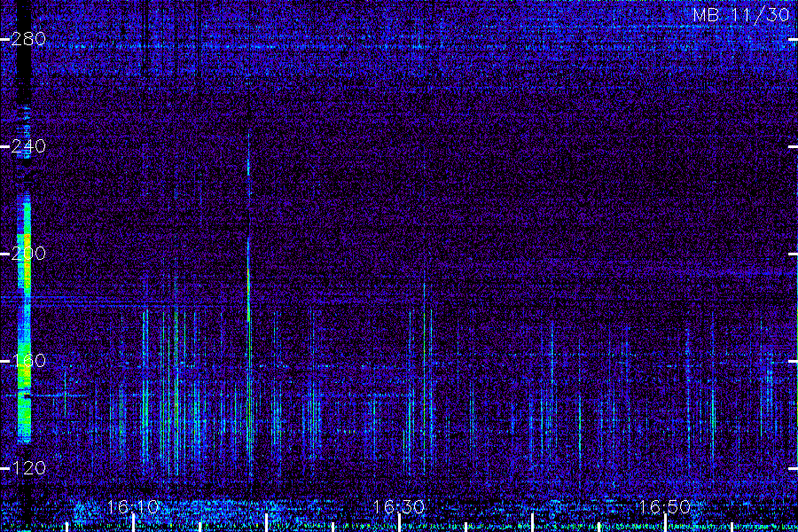Click the 16:30 time axis label
798x532 pixels.
pyautogui.click(x=399, y=507)
